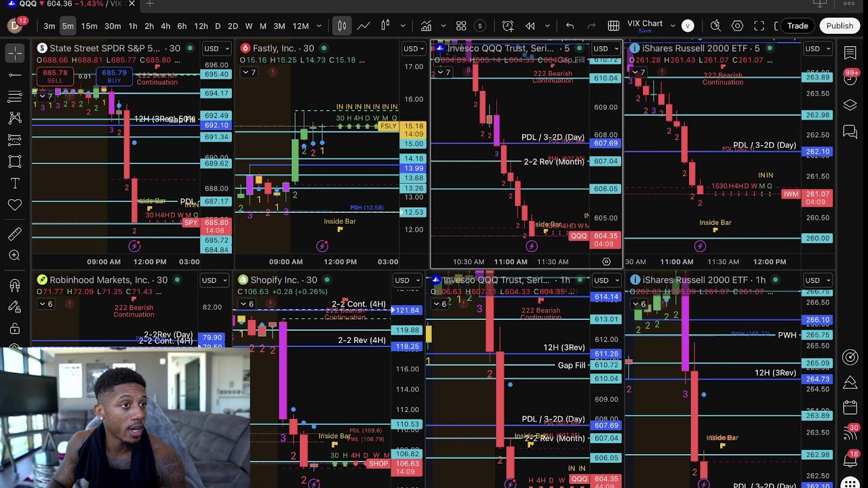Open chart settings hexagon icon

click(x=737, y=26)
